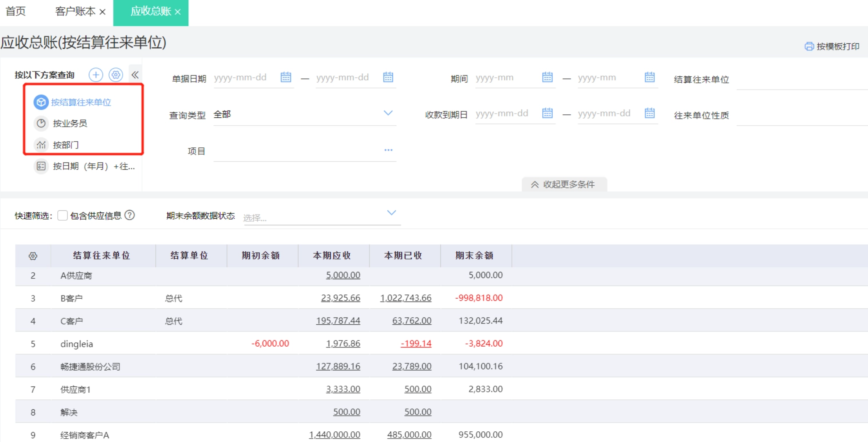This screenshot has width=868, height=442.
Task: Enable the include supply info checkbox
Action: coord(63,216)
